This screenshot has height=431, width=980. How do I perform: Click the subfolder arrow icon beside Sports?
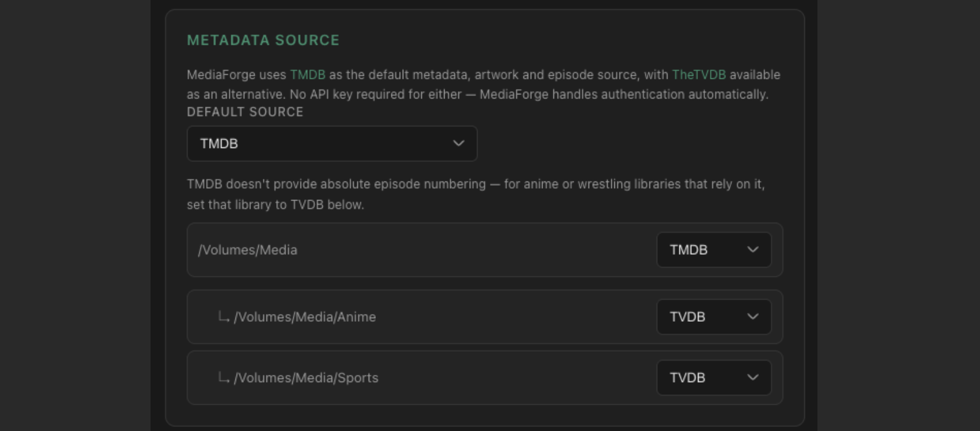tap(223, 377)
